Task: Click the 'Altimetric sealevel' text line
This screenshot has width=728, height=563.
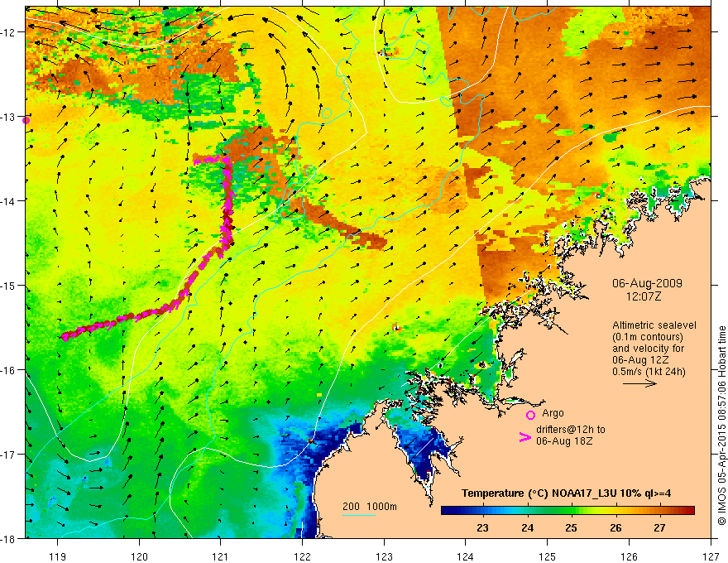Action: [x=654, y=325]
